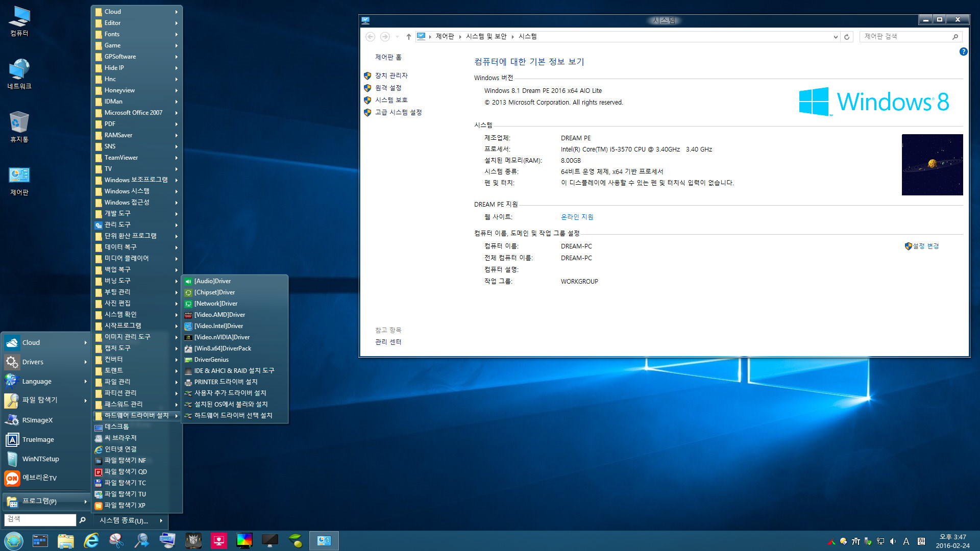Expand the Language start menu item
The image size is (980, 551).
point(46,382)
